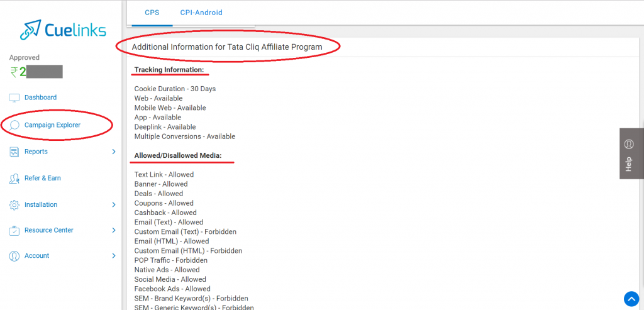Click 'Multiple Conversions - Available' text
Viewport: 644px width, 310px height.
pos(185,136)
